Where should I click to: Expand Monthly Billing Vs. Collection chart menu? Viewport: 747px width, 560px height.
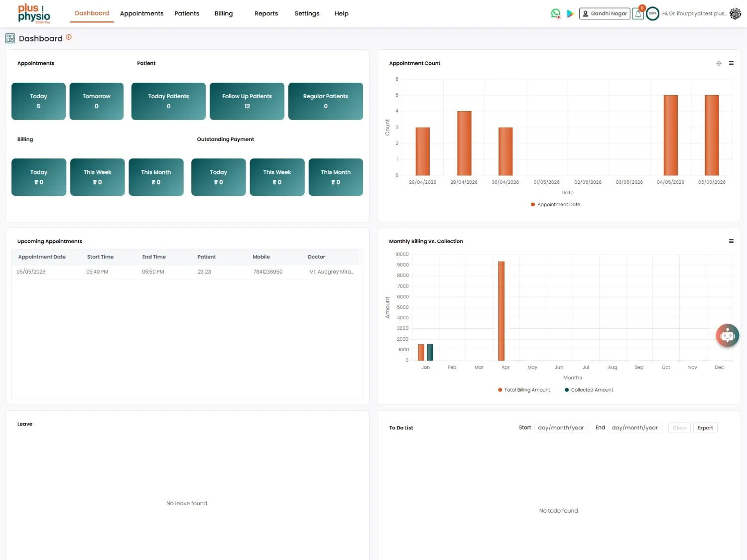point(731,241)
